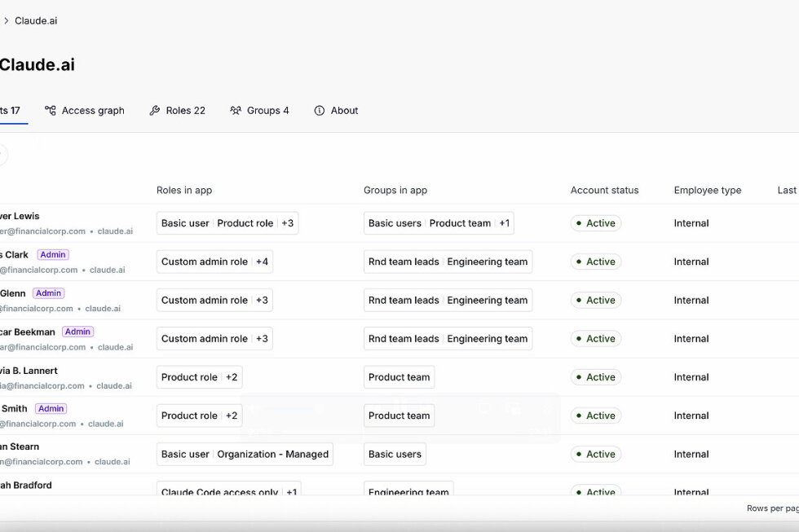
Task: Click the About info circle icon
Action: [320, 111]
